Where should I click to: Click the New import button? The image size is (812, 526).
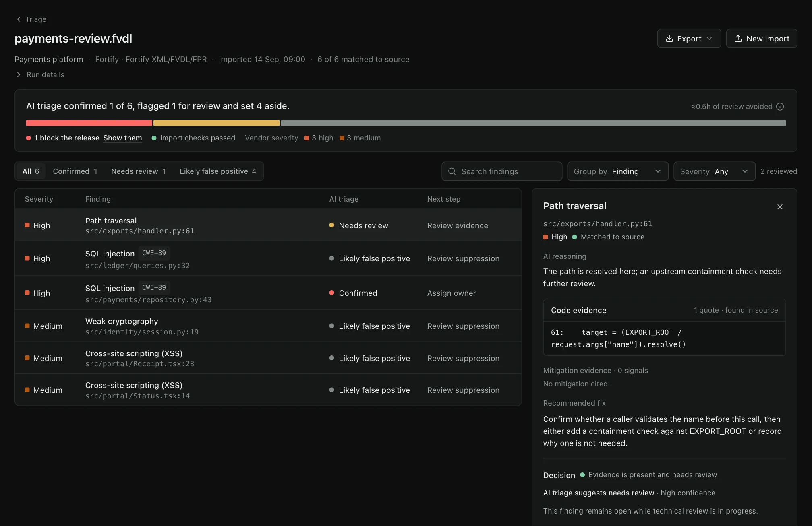[x=761, y=39]
